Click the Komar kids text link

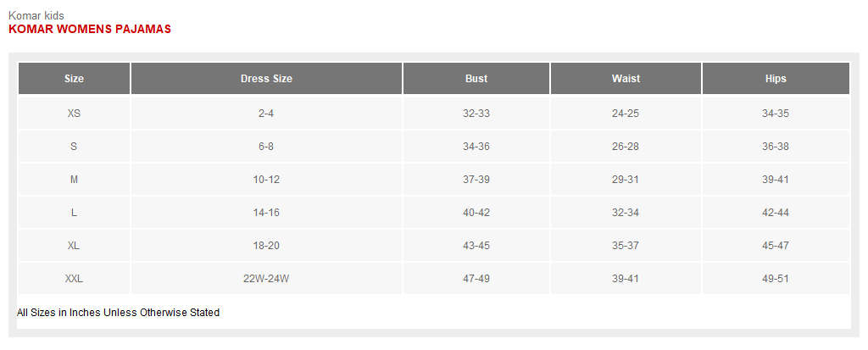(x=36, y=15)
